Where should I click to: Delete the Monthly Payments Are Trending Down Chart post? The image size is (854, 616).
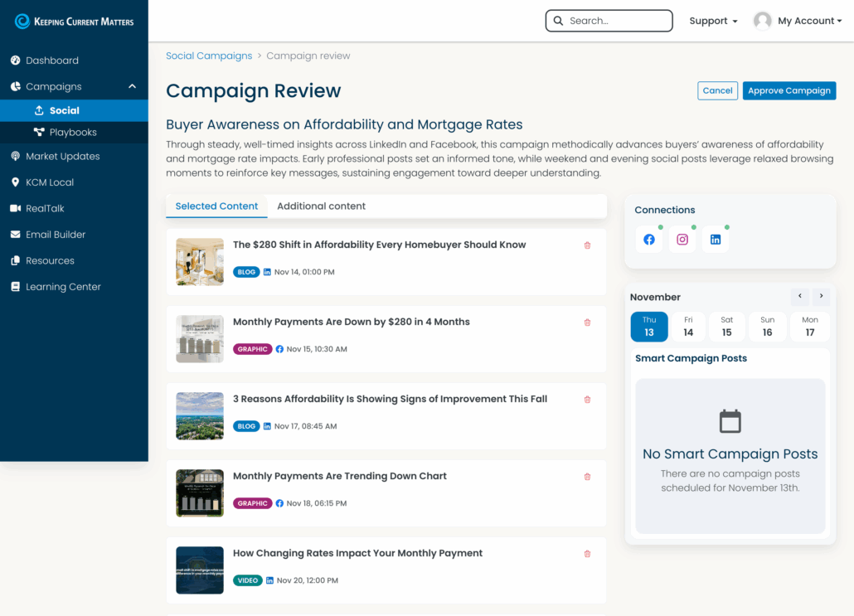(x=587, y=477)
